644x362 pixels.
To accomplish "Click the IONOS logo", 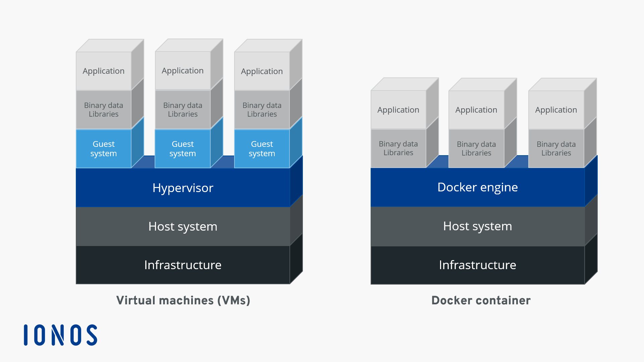I will [x=60, y=335].
